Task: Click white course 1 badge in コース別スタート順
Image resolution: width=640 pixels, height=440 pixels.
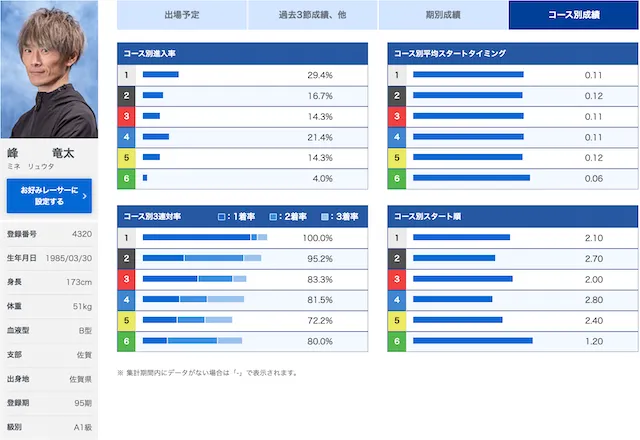Action: [x=397, y=238]
